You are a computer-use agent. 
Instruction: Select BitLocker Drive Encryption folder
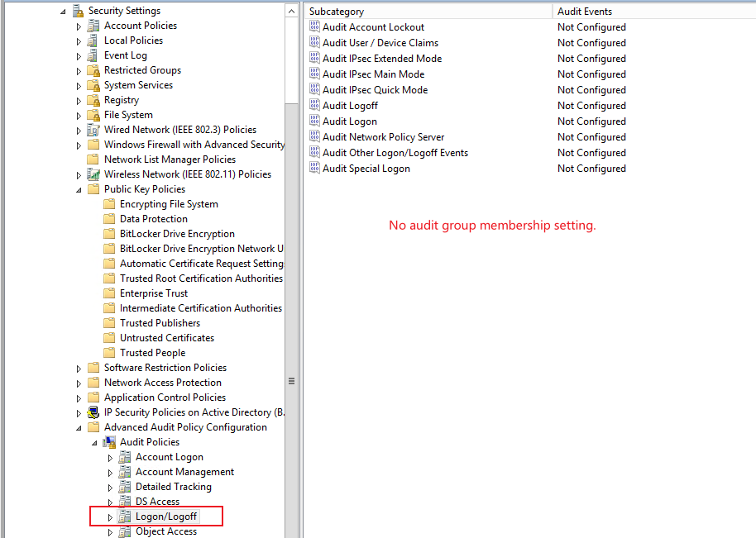pos(177,234)
